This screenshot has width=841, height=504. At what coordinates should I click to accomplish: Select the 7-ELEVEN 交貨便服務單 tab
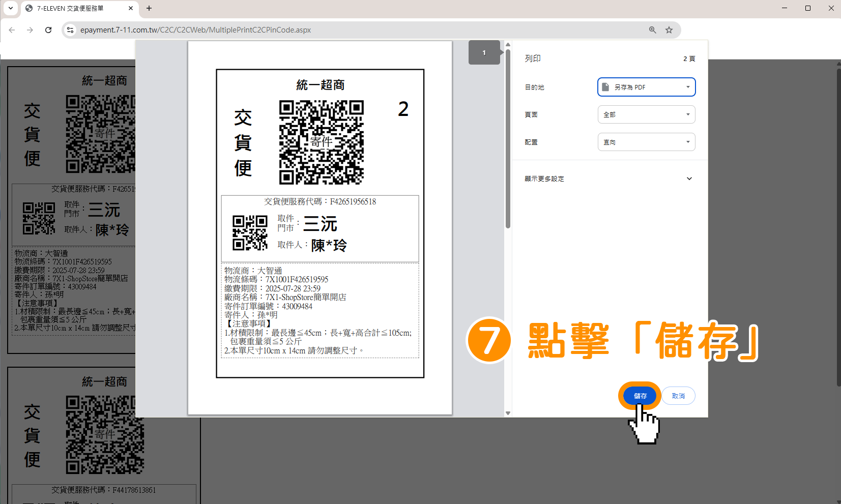79,9
